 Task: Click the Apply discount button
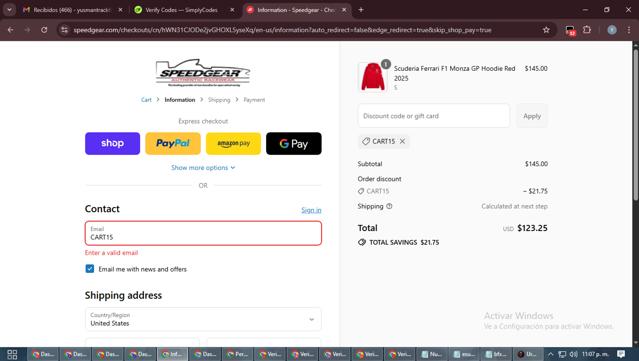pyautogui.click(x=532, y=116)
